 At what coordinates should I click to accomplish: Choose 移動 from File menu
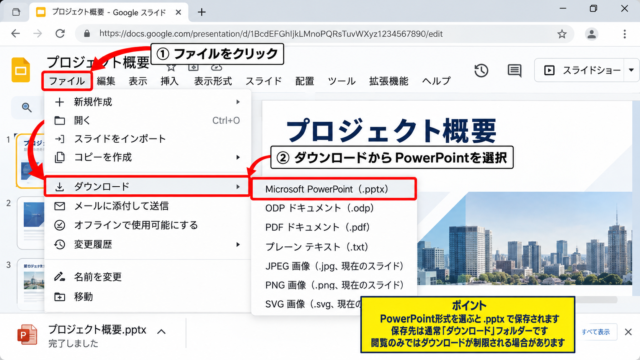tap(147, 296)
